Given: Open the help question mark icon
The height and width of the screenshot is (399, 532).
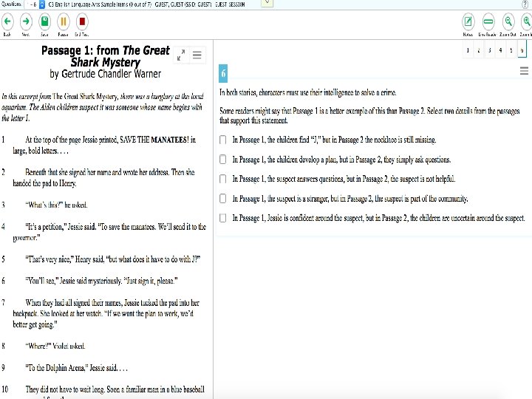Looking at the screenshot, I should pyautogui.click(x=525, y=4).
